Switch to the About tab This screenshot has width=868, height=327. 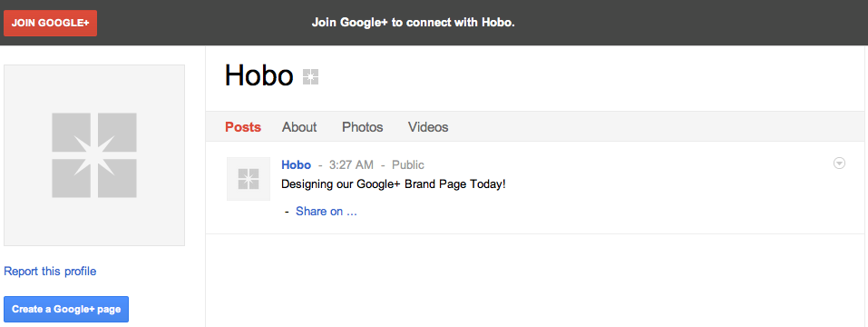(299, 127)
